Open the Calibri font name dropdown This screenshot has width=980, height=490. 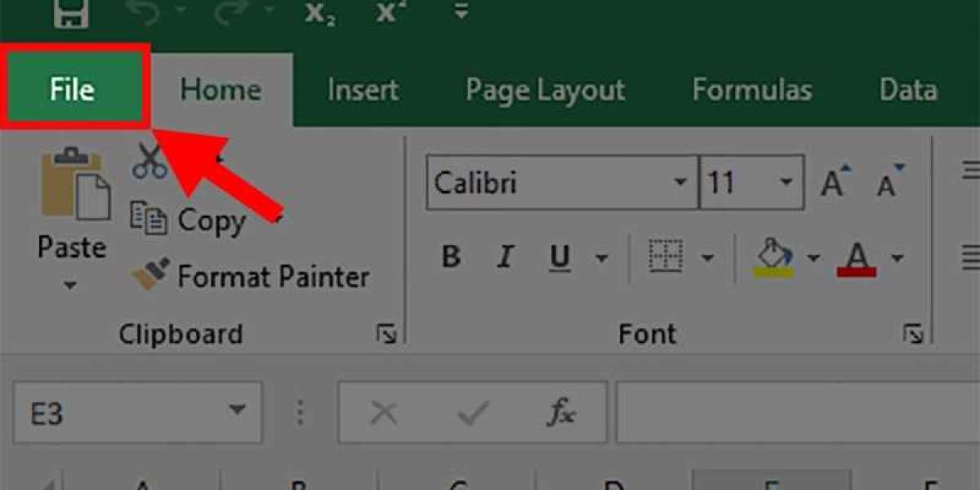(x=679, y=182)
